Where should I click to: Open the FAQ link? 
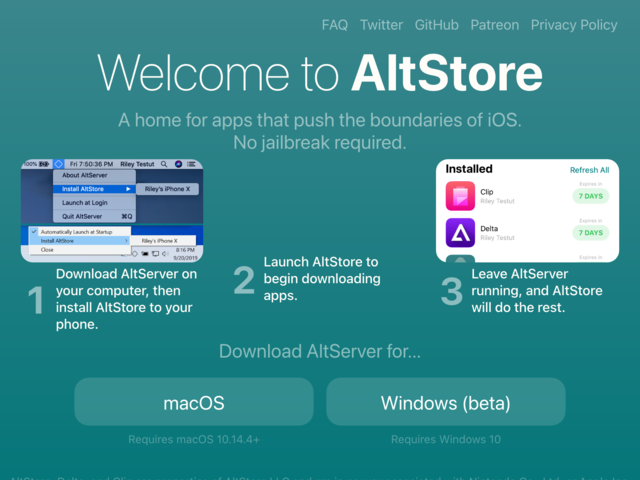[x=335, y=25]
